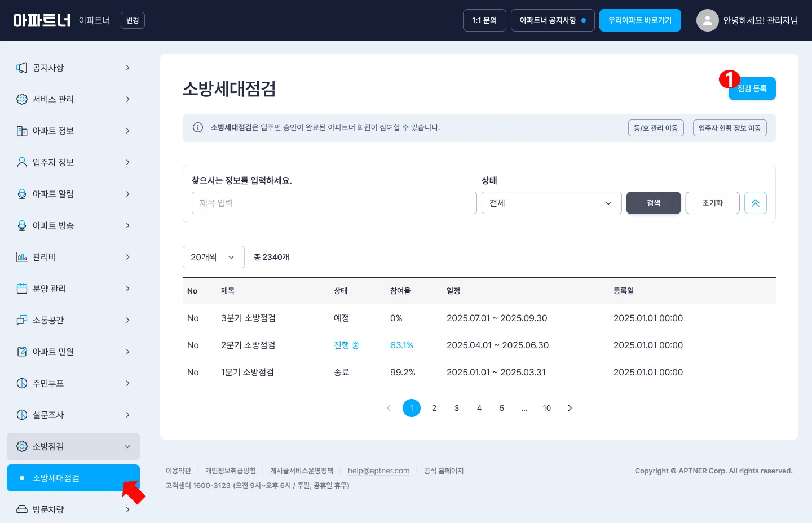Expand 서비스 관리 menu chevron
812x523 pixels.
click(127, 99)
